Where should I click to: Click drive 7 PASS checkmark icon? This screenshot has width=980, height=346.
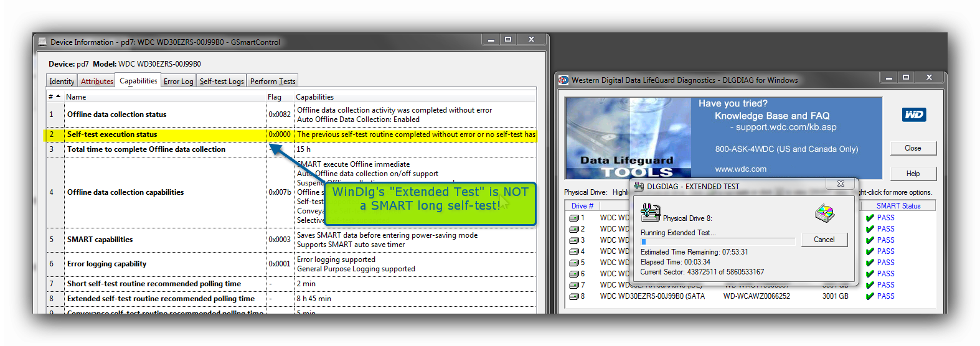pyautogui.click(x=870, y=285)
